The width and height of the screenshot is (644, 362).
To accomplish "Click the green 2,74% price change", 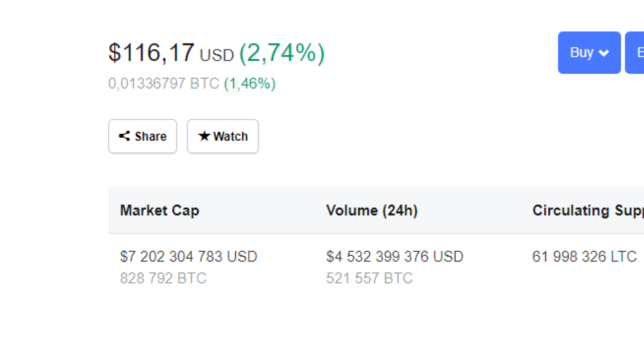I will [x=282, y=53].
